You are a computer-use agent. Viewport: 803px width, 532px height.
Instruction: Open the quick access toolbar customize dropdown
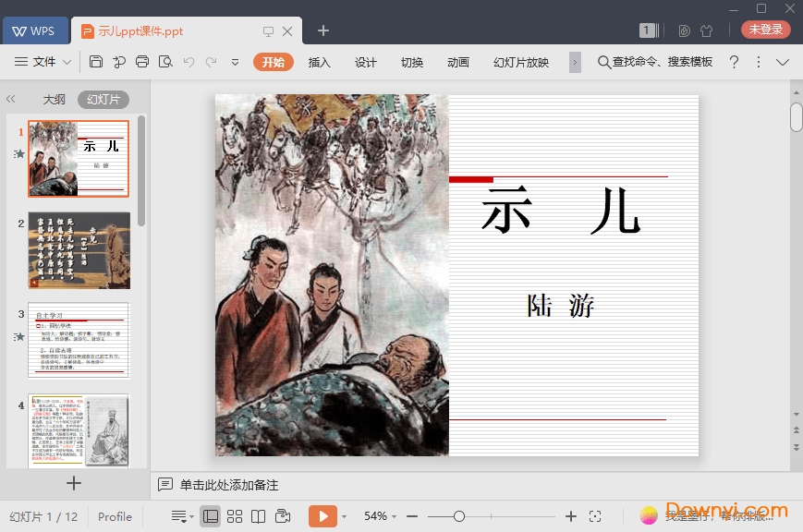click(x=236, y=62)
